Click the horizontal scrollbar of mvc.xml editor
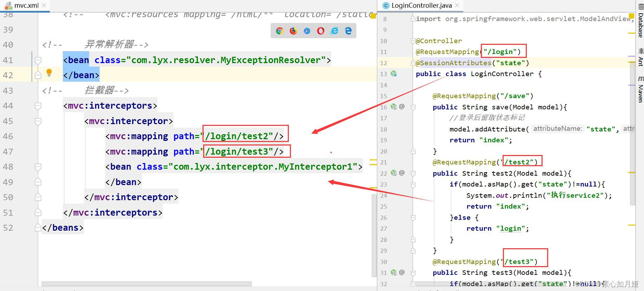The image size is (644, 291). coord(146,283)
